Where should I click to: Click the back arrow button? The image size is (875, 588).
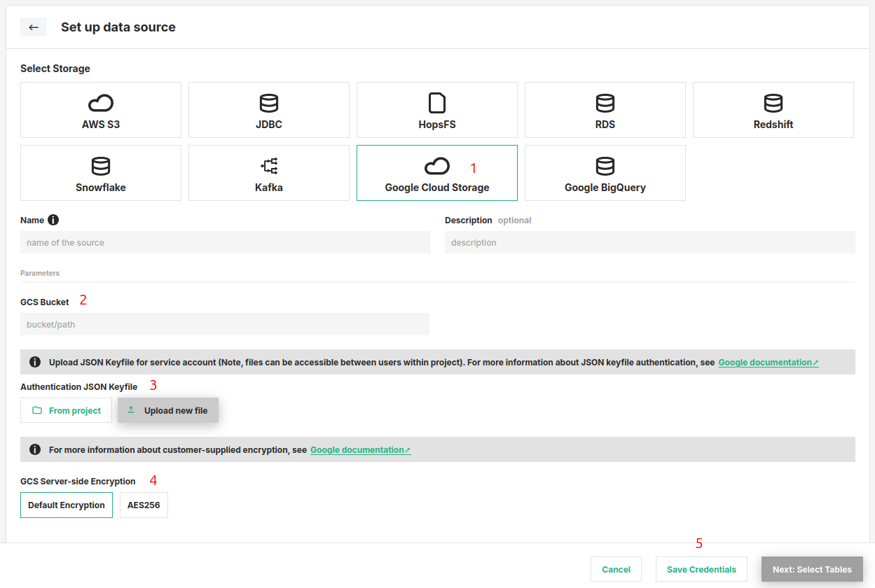(33, 27)
